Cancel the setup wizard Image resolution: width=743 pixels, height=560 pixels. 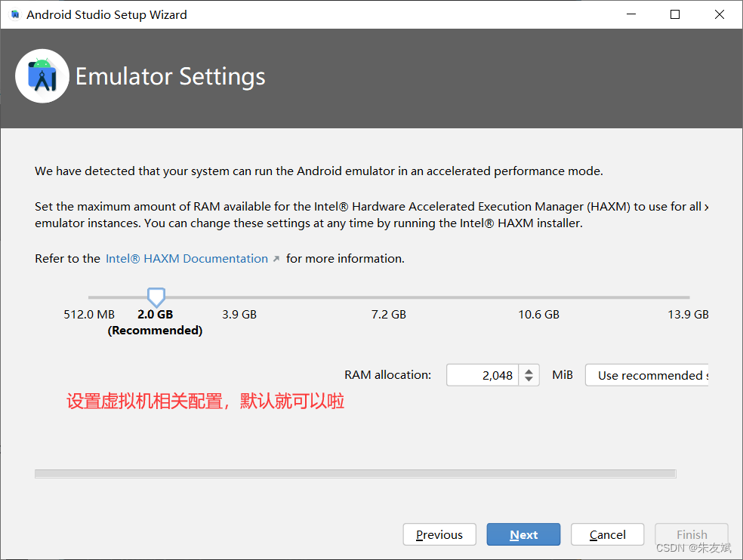608,534
